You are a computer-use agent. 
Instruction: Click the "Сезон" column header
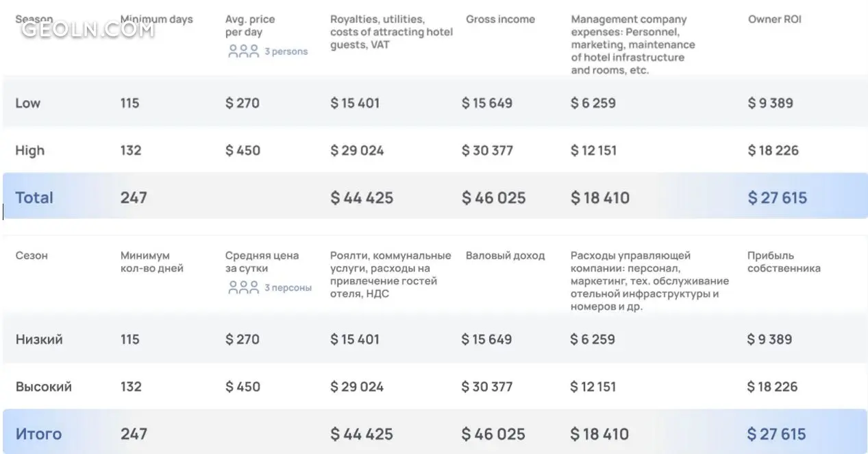32,256
